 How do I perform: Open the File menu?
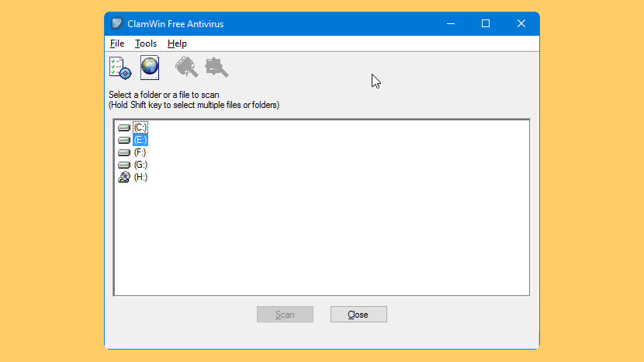[117, 44]
